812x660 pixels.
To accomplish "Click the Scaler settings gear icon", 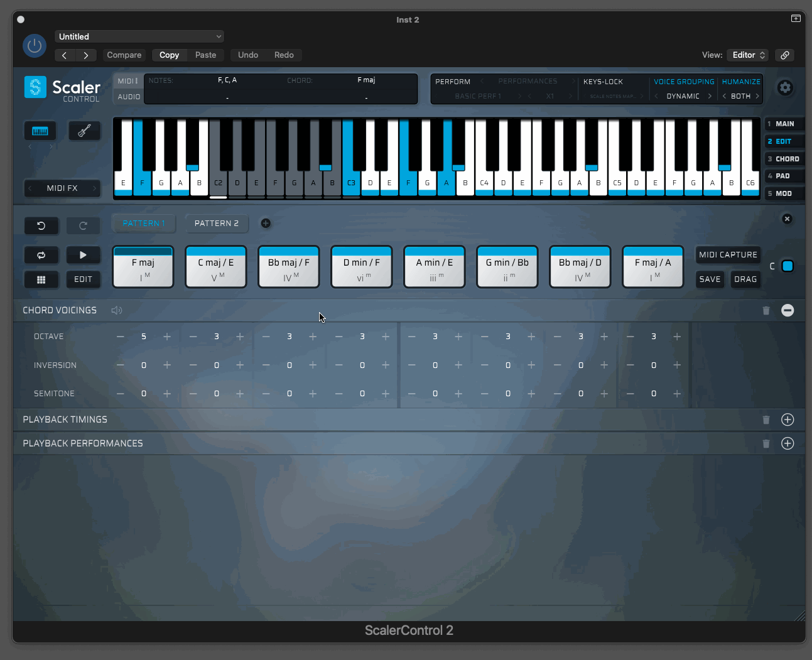I will tap(784, 88).
